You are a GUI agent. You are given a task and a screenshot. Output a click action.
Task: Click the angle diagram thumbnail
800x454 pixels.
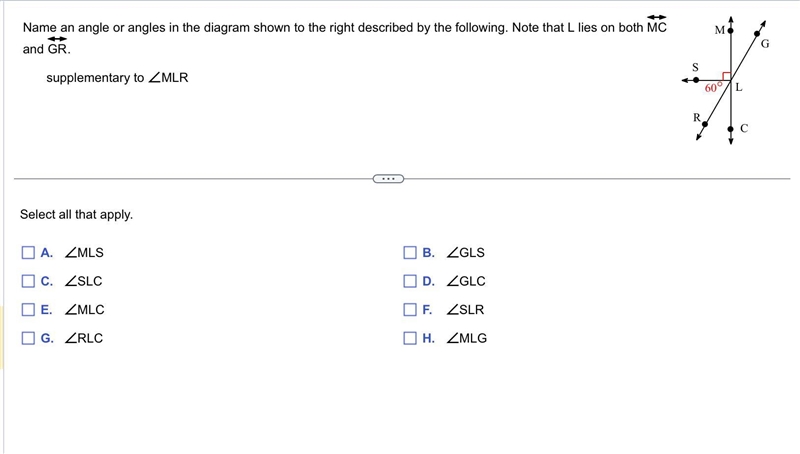[x=726, y=81]
